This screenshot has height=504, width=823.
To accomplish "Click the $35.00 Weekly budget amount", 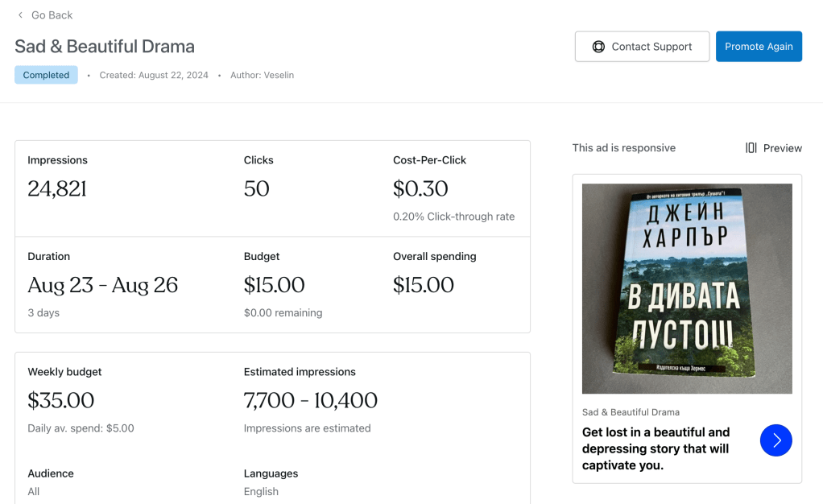I will click(x=61, y=400).
